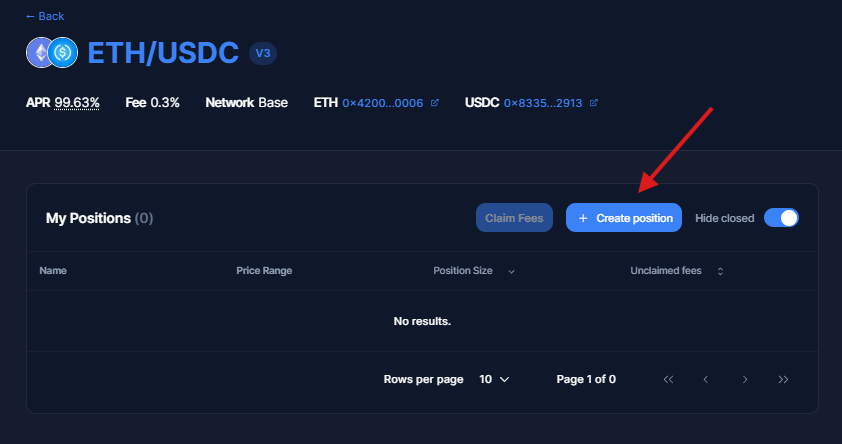This screenshot has height=444, width=842.
Task: Click the USDC token logo icon
Action: [x=63, y=52]
